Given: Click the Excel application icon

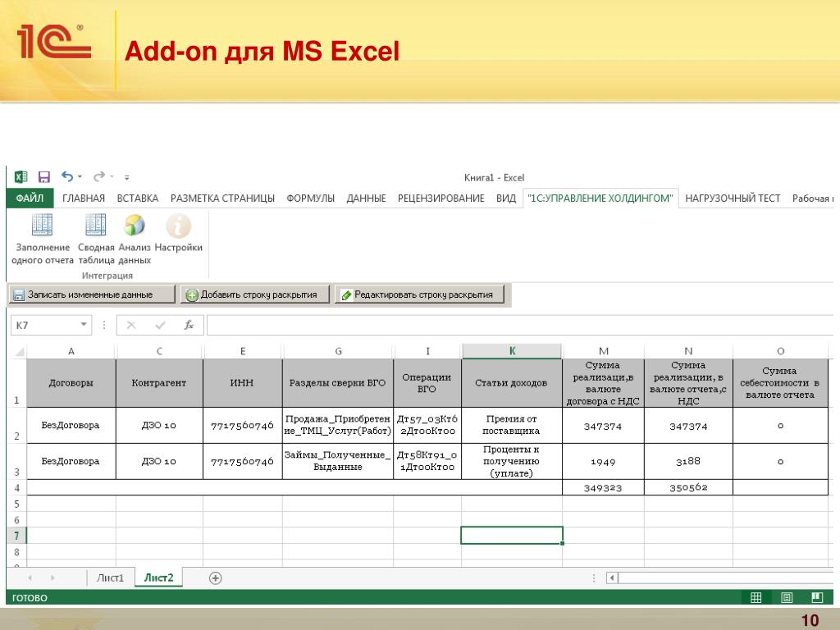Looking at the screenshot, I should coord(21,177).
